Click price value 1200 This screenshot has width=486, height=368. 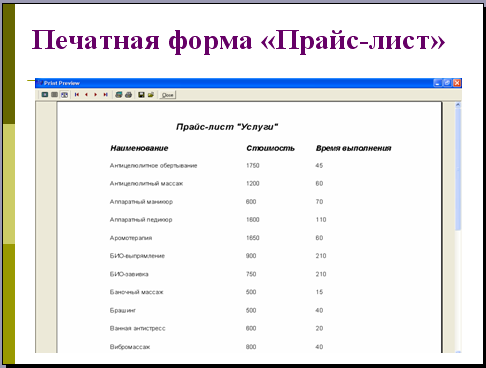point(253,184)
